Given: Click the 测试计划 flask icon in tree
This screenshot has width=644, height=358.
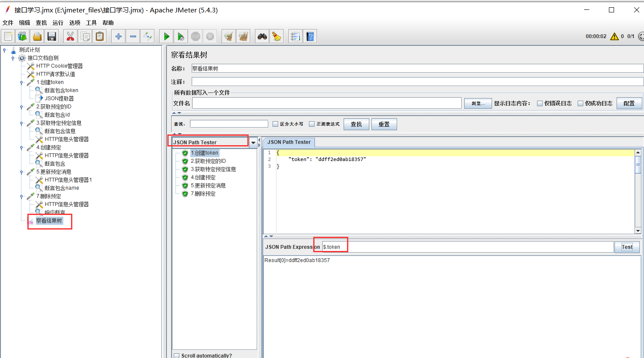Looking at the screenshot, I should (x=13, y=50).
